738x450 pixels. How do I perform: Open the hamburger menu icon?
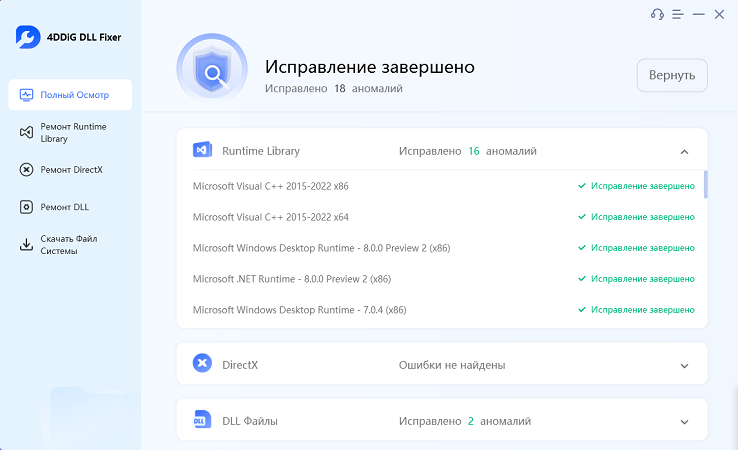[678, 15]
